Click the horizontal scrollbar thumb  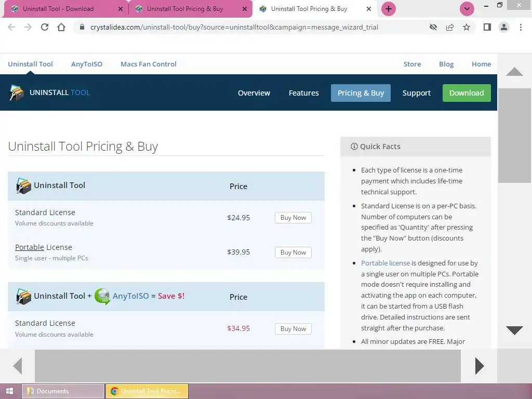pyautogui.click(x=248, y=366)
